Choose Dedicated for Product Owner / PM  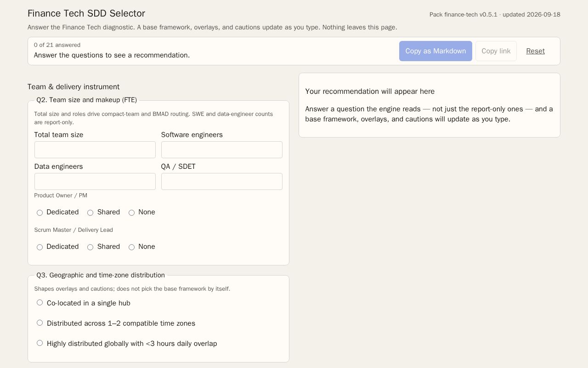coord(40,213)
